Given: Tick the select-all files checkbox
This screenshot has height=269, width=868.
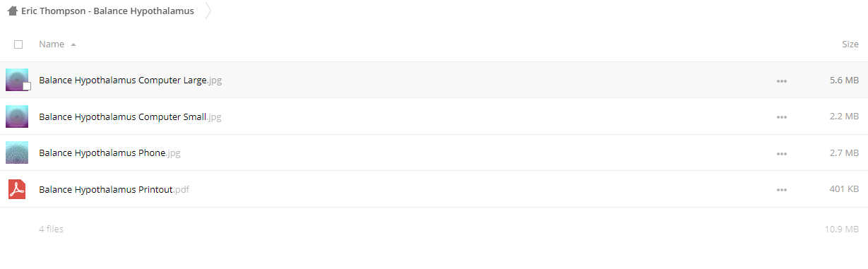Looking at the screenshot, I should (18, 44).
